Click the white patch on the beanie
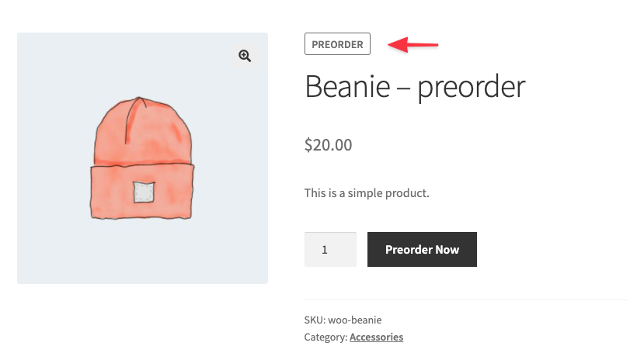644x353 pixels. click(x=141, y=192)
